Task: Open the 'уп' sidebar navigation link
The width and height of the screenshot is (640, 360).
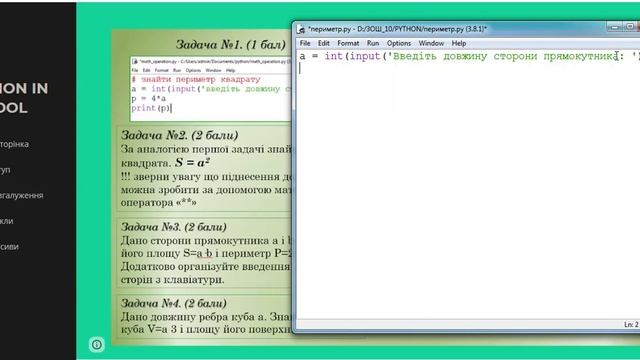Action: [5, 170]
